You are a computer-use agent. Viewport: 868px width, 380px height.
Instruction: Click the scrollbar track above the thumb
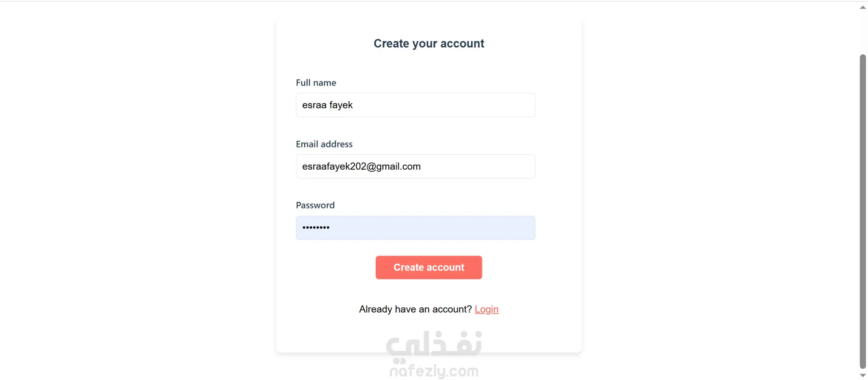(x=863, y=32)
